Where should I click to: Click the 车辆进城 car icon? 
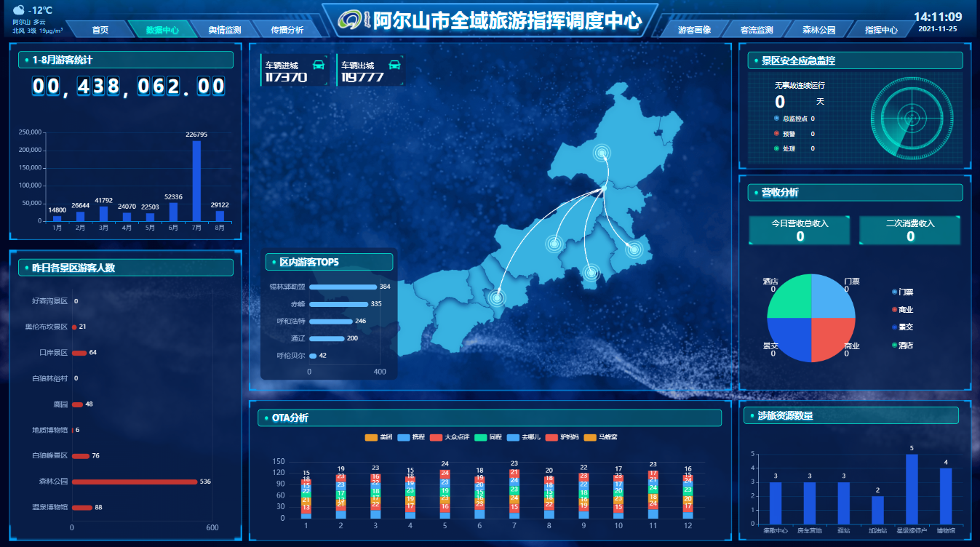pos(319,65)
